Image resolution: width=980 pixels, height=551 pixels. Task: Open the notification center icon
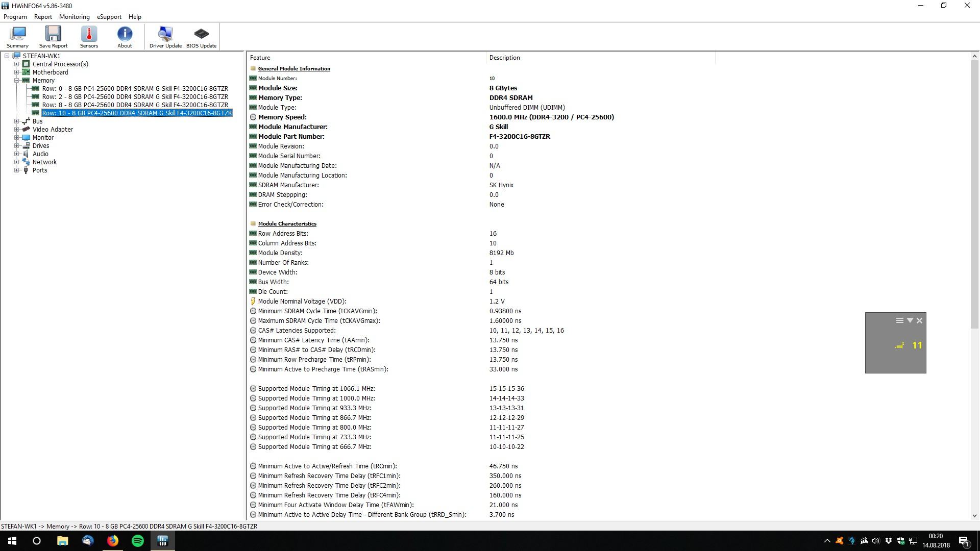pyautogui.click(x=964, y=541)
